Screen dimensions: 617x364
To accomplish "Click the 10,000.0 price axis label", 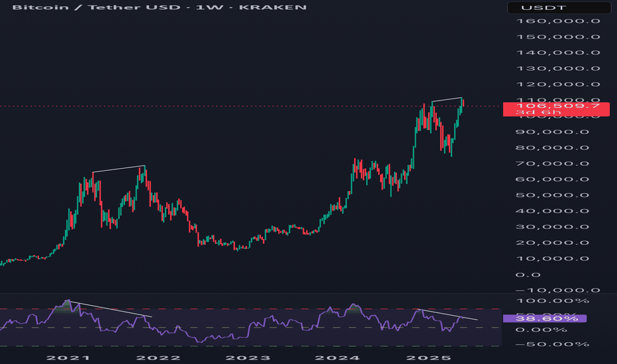I will click(x=553, y=259).
